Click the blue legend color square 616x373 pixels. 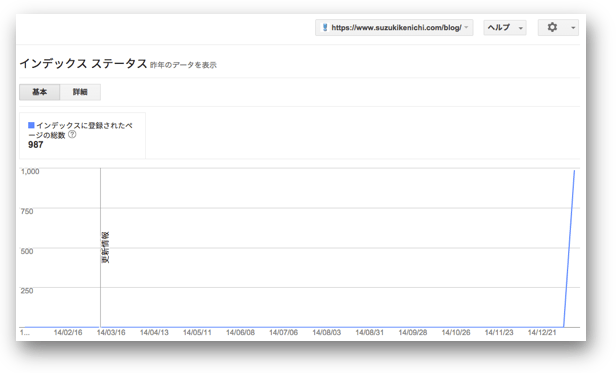click(x=31, y=125)
